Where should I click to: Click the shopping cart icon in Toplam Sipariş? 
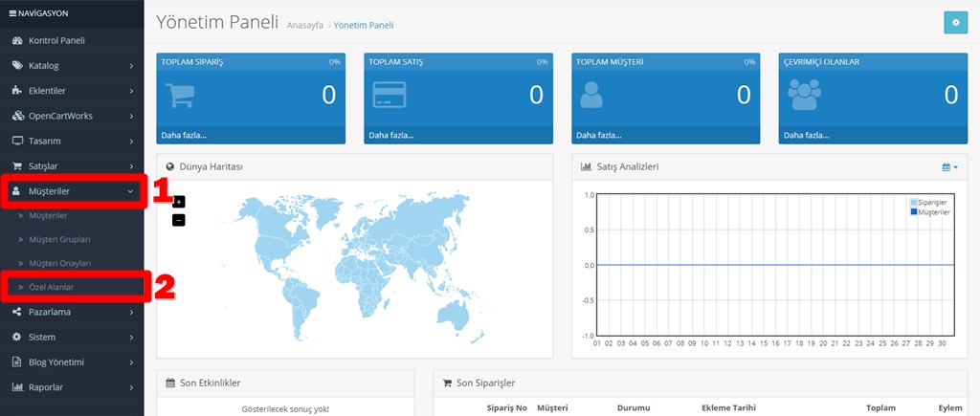coord(180,96)
